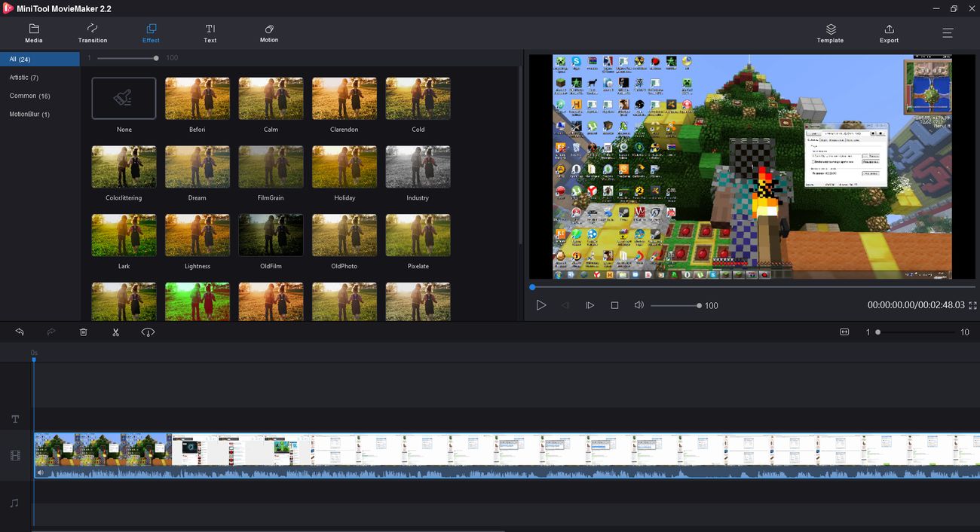The height and width of the screenshot is (532, 980).
Task: Click the speed control icon
Action: pyautogui.click(x=148, y=332)
